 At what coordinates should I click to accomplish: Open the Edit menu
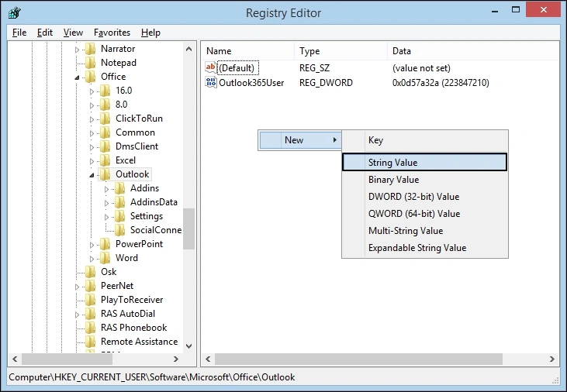click(45, 33)
